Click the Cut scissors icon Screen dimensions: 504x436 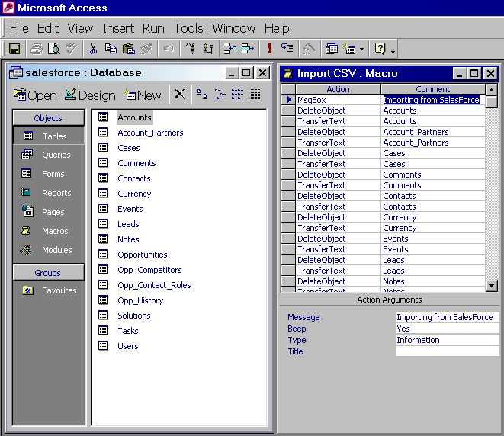pyautogui.click(x=93, y=49)
